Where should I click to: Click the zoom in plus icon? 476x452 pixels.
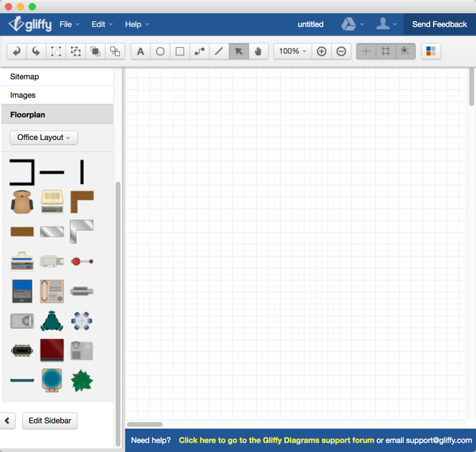321,51
